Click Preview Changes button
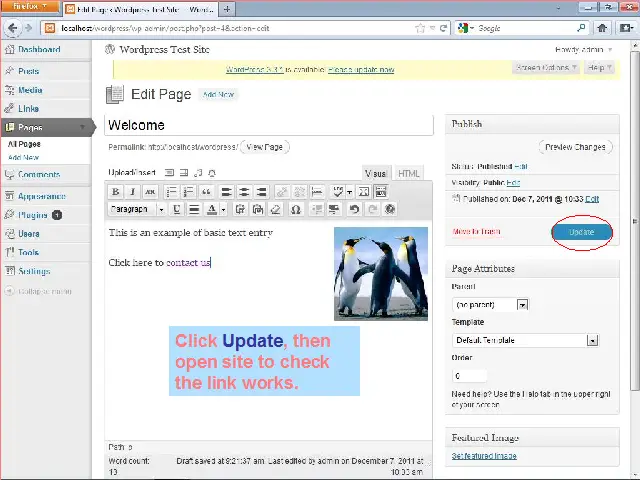Screen dimensions: 640x480 click(575, 147)
